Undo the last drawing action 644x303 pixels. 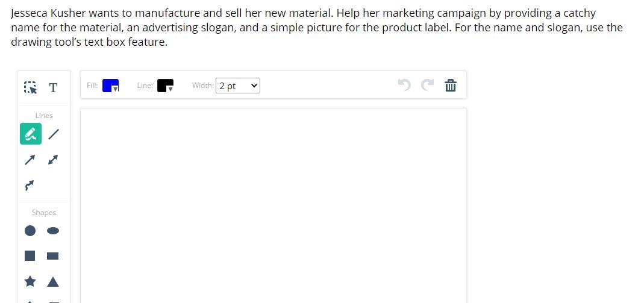(404, 86)
